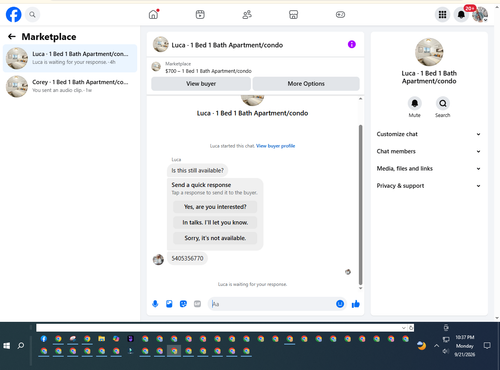Open the apps menu grid icon
500x370 pixels.
442,15
